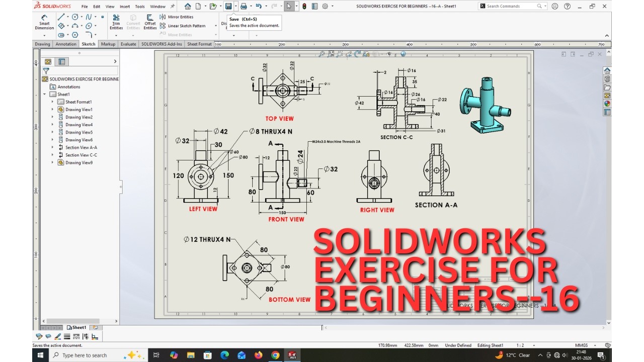Click the filter funnel icon in tree
This screenshot has height=362, width=644.
46,71
